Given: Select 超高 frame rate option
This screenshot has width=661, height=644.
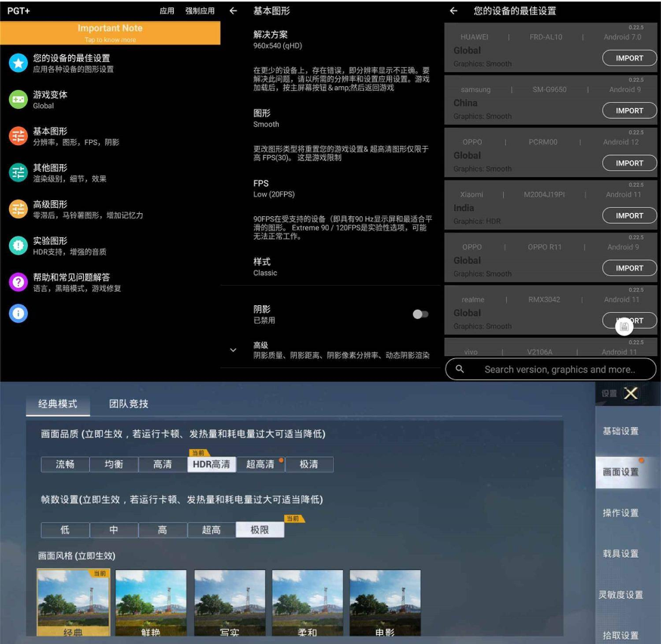Looking at the screenshot, I should pyautogui.click(x=212, y=530).
